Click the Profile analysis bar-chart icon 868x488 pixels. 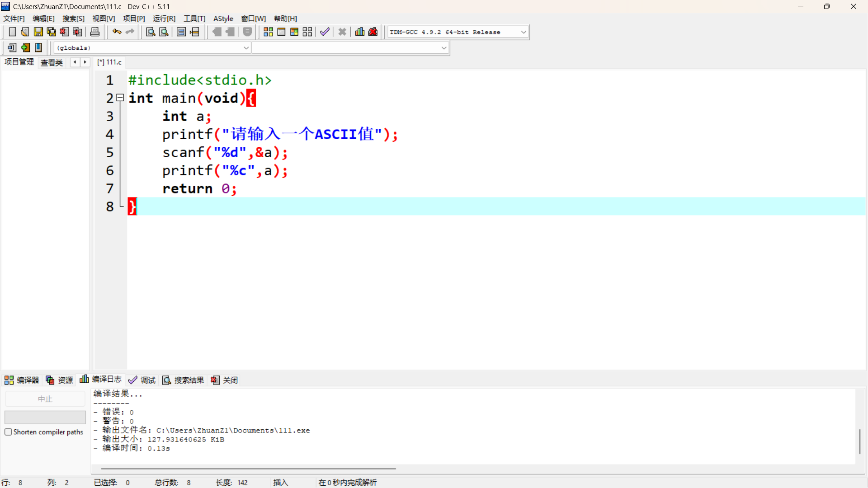pos(360,32)
